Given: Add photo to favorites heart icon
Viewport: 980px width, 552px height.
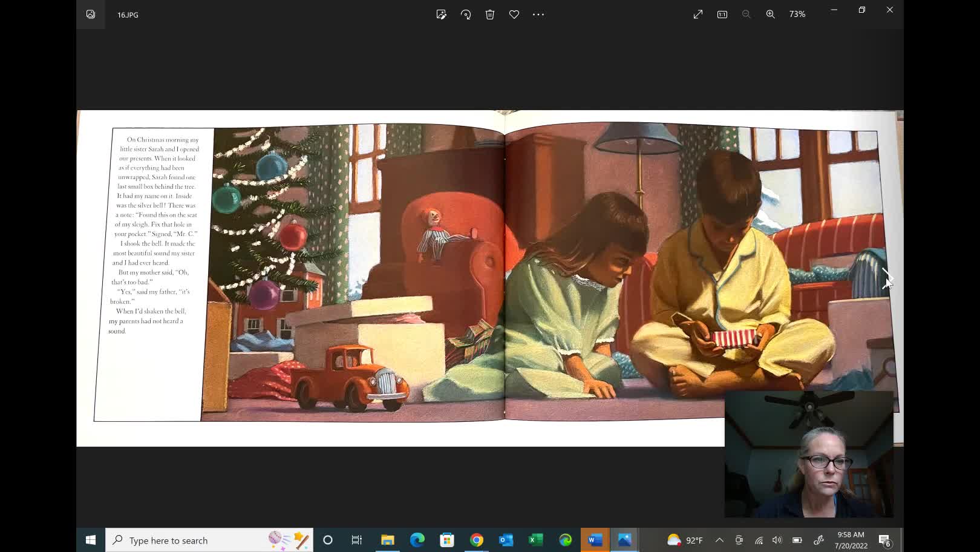Looking at the screenshot, I should (514, 15).
